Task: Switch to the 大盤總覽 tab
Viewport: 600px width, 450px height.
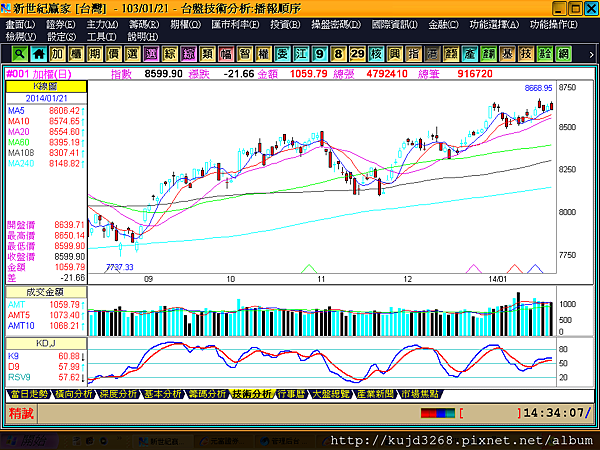Action: tap(331, 394)
